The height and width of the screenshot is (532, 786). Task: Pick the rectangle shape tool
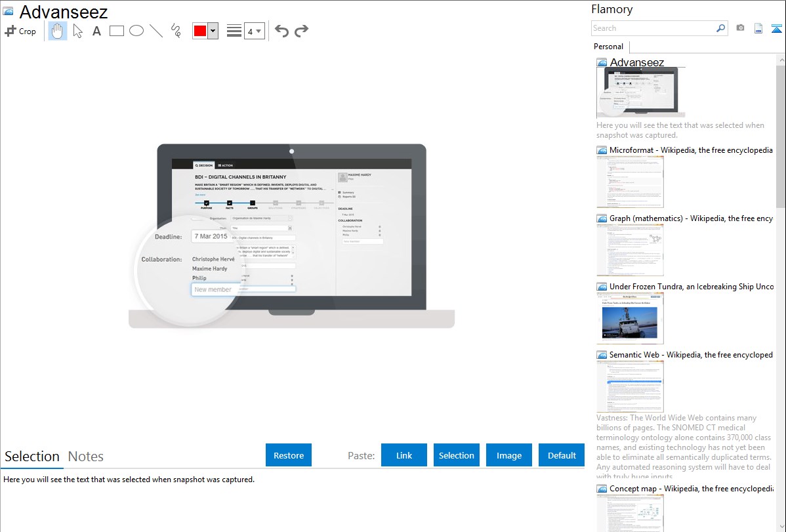pos(116,31)
